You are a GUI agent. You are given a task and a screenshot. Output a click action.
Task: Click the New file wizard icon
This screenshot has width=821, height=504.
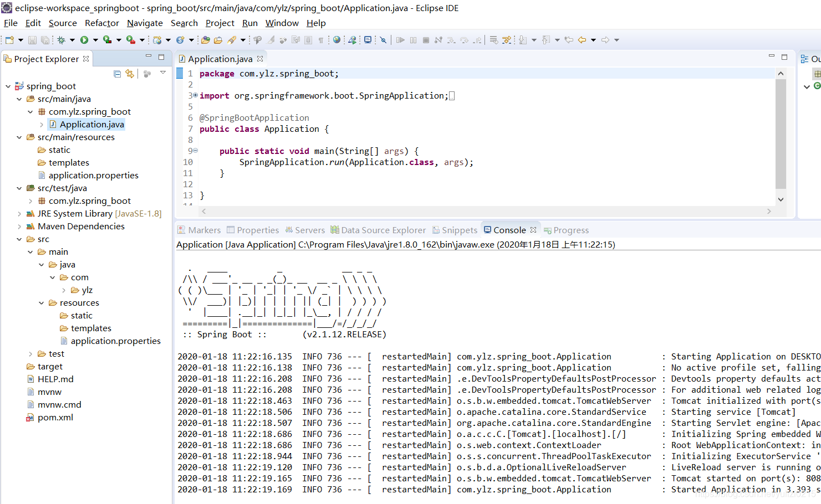pyautogui.click(x=9, y=40)
